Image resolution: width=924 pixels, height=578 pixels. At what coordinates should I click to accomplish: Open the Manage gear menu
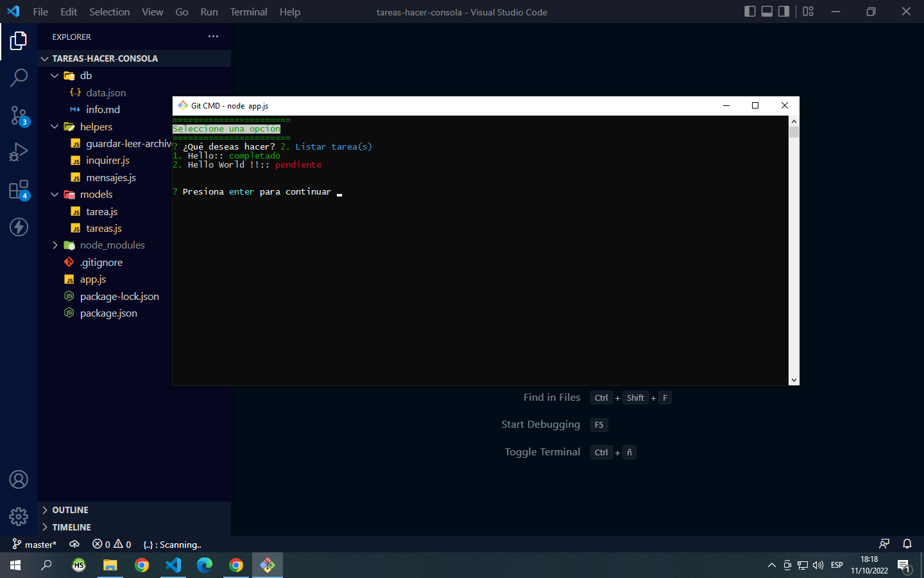click(x=19, y=516)
